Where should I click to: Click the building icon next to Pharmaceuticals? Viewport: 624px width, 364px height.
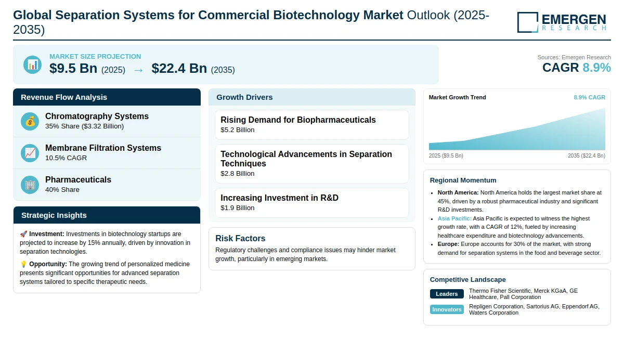(30, 185)
